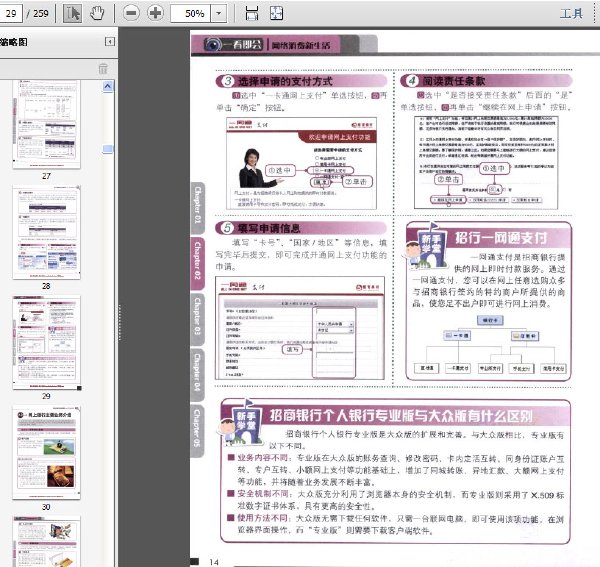
Task: Select the arrow selection tool
Action: click(72, 13)
